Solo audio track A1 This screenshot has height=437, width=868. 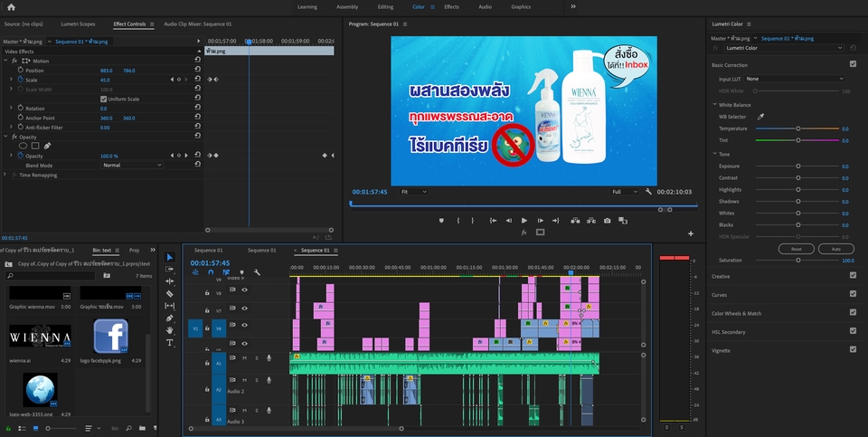pyautogui.click(x=256, y=357)
